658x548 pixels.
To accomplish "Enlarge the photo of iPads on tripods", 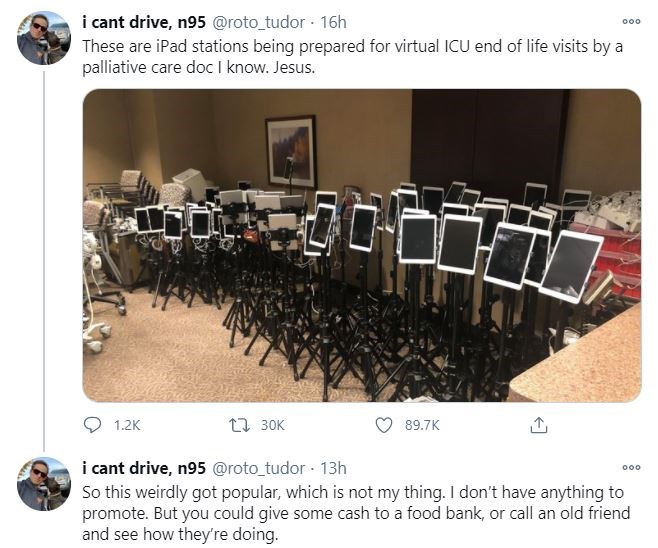I will coord(361,245).
